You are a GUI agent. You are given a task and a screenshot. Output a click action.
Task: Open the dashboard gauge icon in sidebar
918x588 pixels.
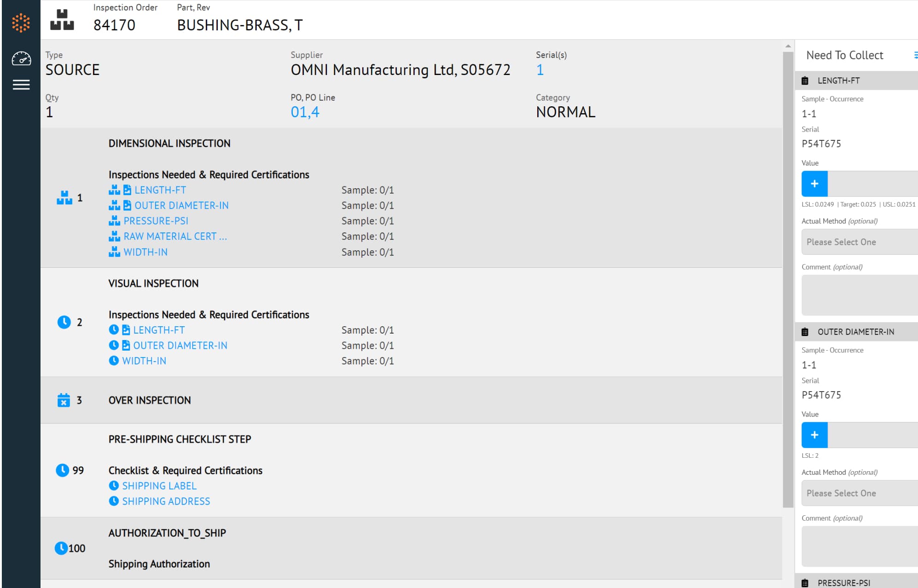(x=21, y=58)
